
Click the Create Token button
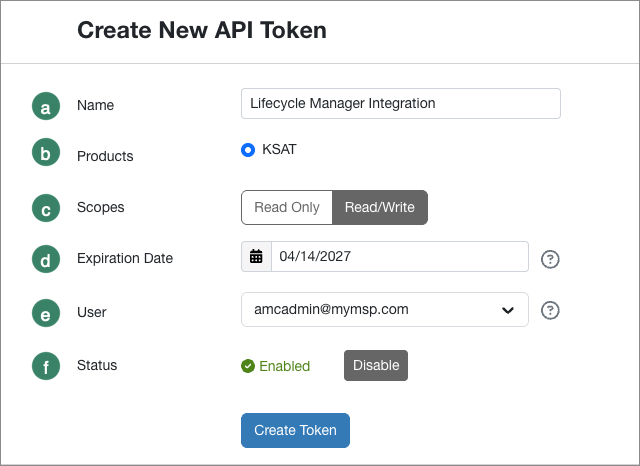(295, 430)
